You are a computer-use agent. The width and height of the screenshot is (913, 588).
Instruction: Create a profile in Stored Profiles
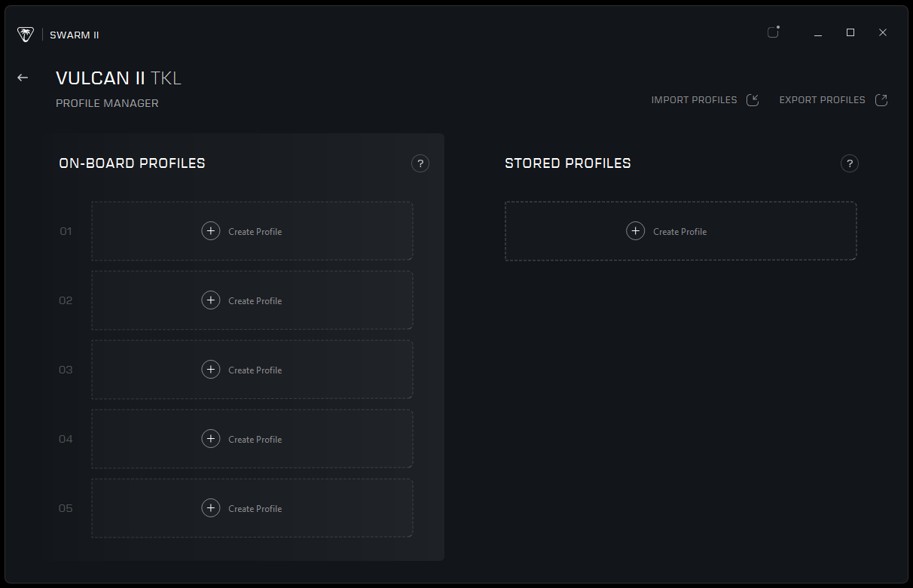[679, 232]
